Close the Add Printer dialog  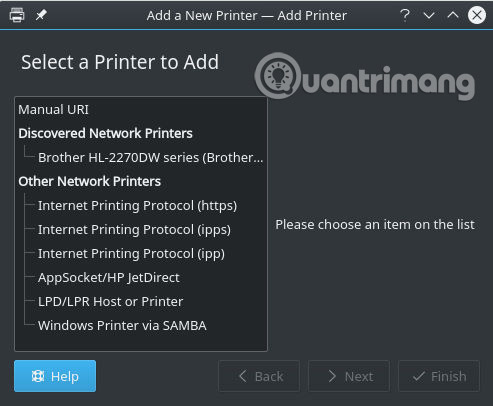point(477,15)
